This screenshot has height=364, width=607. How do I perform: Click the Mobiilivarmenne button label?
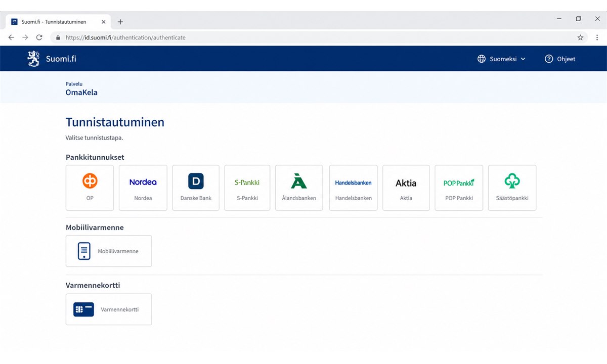118,251
